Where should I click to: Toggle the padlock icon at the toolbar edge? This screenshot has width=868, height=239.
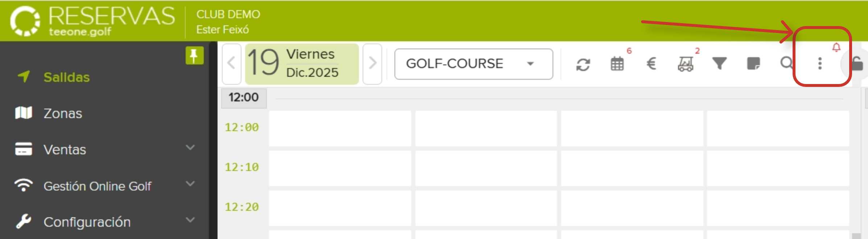click(857, 64)
